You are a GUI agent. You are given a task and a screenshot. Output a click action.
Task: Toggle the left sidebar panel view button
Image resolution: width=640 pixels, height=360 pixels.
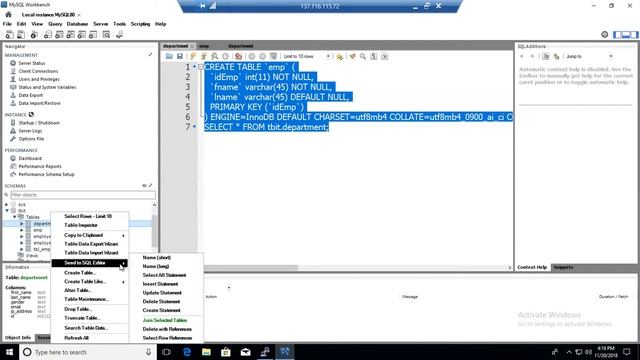617,35
